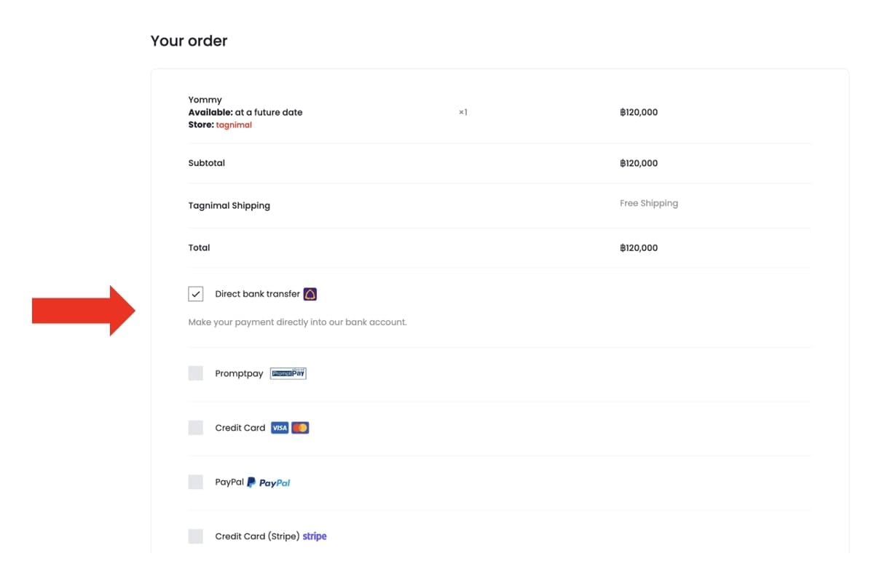Click the purple Stripe logo

(x=315, y=536)
